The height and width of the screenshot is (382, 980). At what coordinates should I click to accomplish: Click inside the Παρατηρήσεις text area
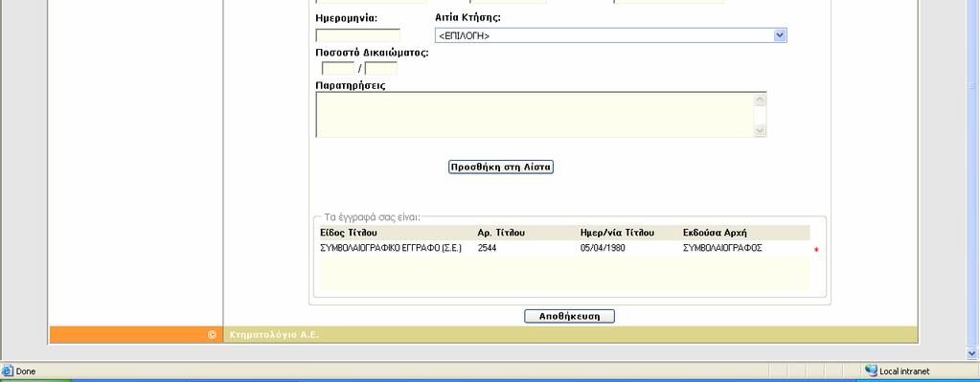pos(535,115)
